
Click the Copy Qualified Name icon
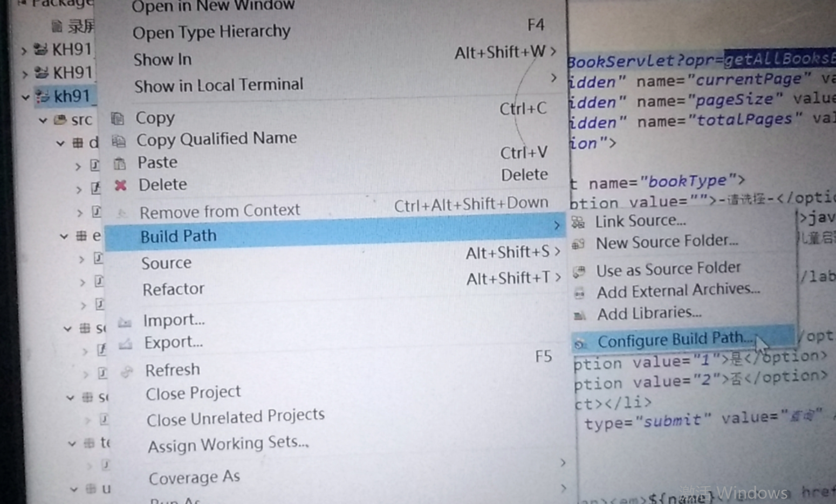(x=119, y=141)
